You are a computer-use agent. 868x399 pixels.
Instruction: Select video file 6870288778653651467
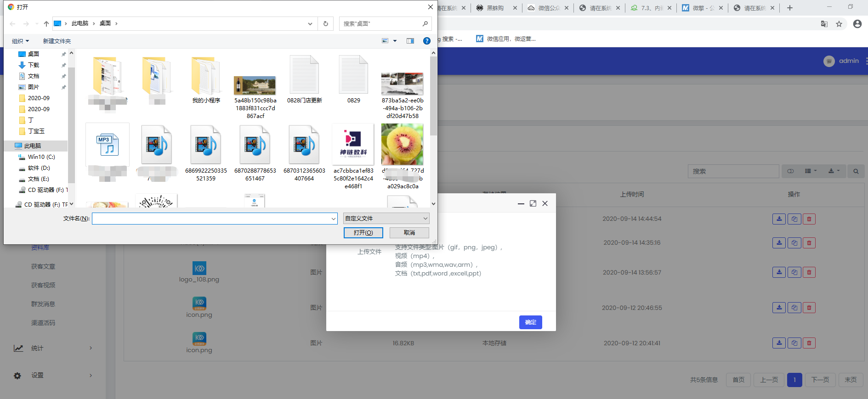coord(255,153)
